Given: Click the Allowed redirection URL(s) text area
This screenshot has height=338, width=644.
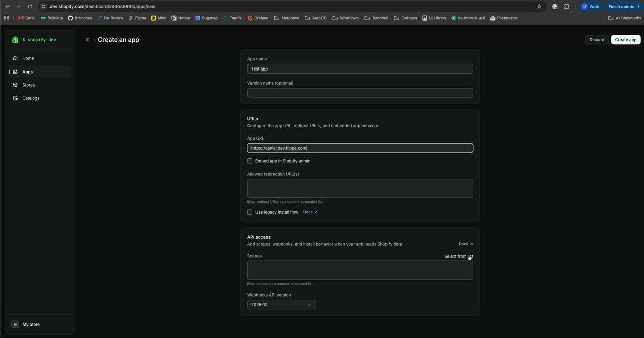Looking at the screenshot, I should tap(360, 188).
